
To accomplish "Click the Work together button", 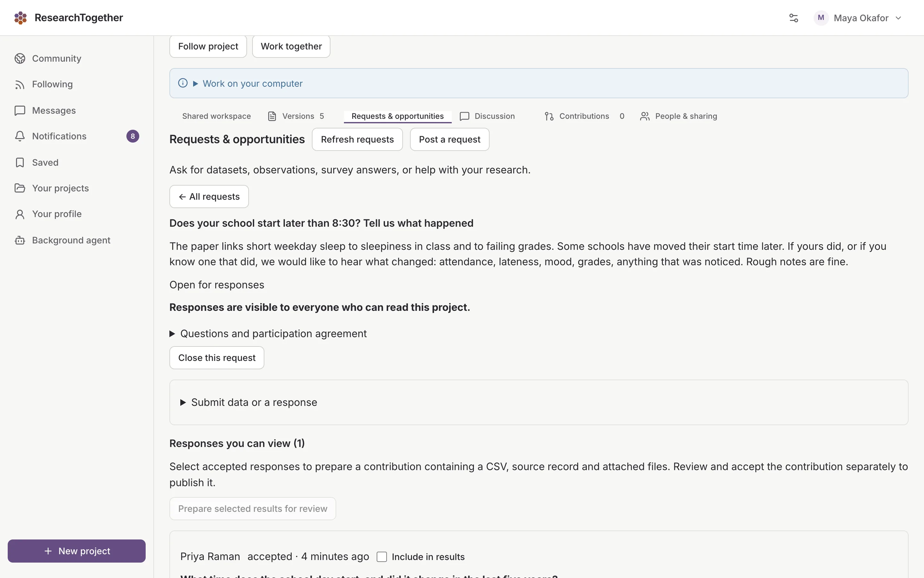I will click(x=291, y=46).
